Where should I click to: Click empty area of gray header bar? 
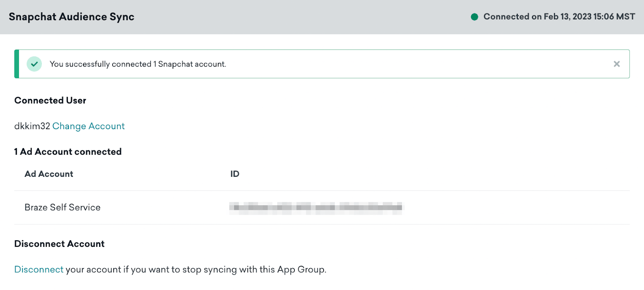300,17
